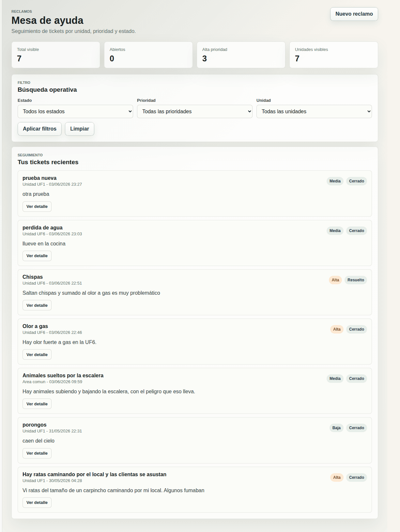View details of Chispas ticket
Screen dimensions: 400x532
click(37, 305)
